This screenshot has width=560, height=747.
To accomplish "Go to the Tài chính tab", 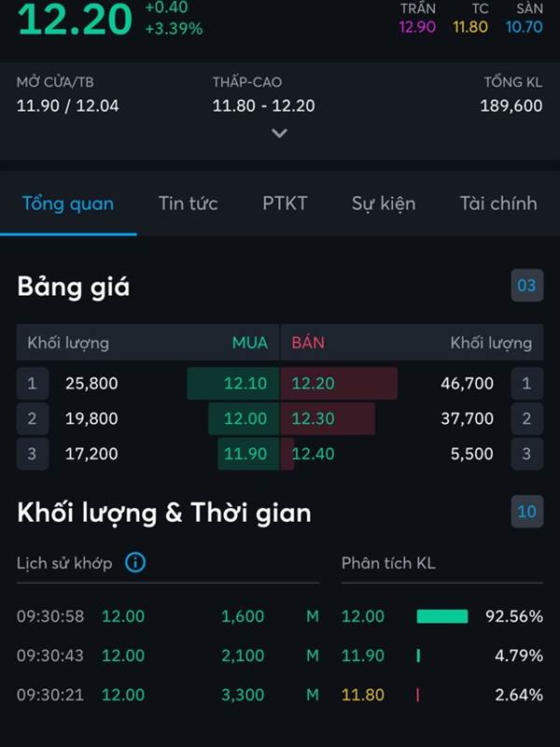I will pos(498,204).
